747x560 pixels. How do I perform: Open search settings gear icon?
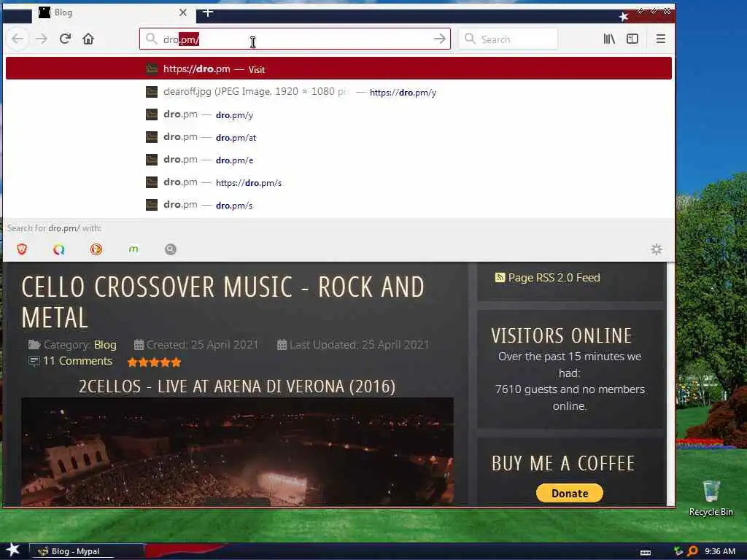click(657, 249)
